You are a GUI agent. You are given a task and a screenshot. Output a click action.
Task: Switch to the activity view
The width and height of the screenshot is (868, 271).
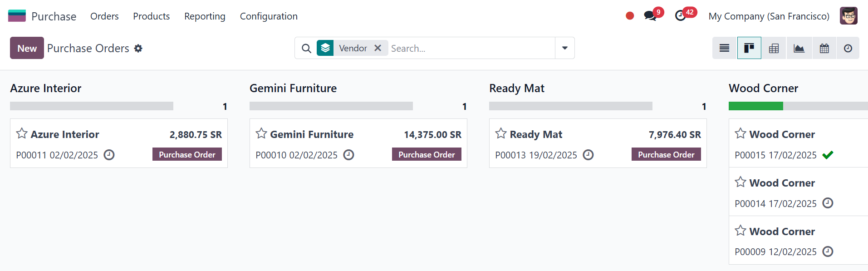tap(848, 48)
